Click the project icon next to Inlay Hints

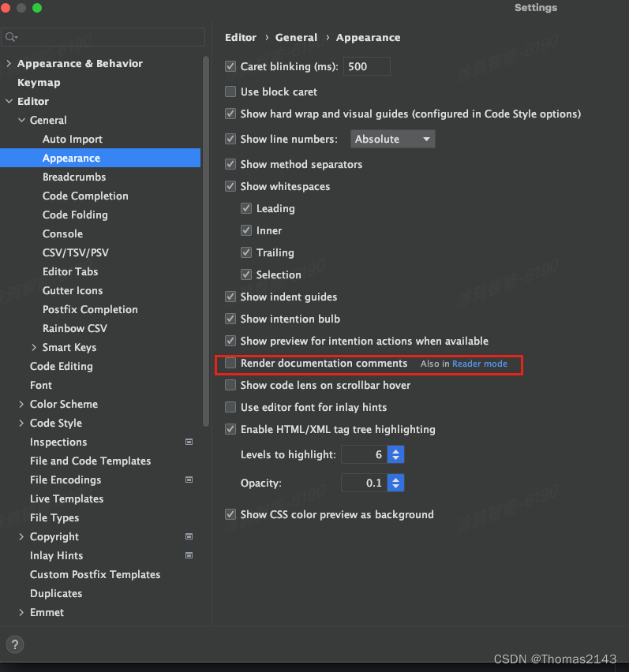[189, 556]
